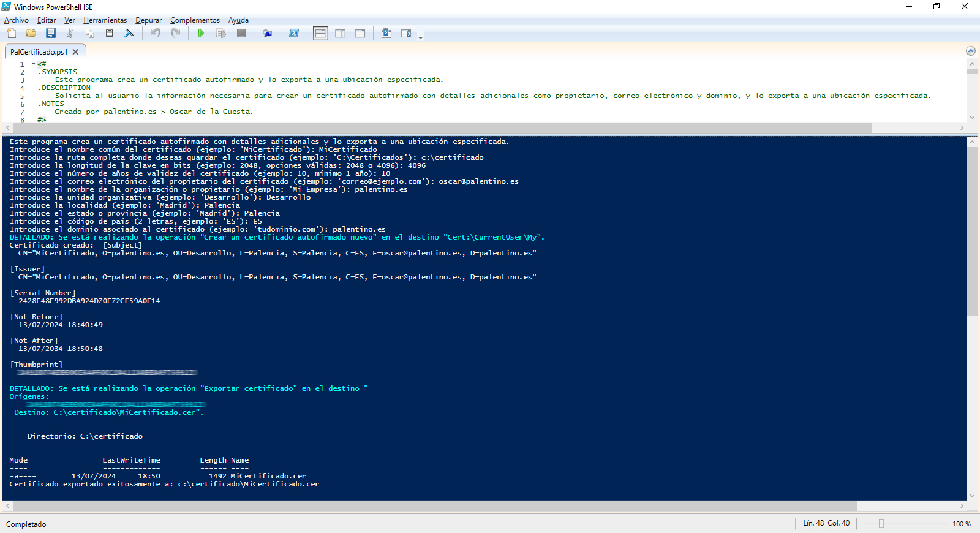Click the Run Selection icon
The image size is (980, 533).
tap(221, 33)
